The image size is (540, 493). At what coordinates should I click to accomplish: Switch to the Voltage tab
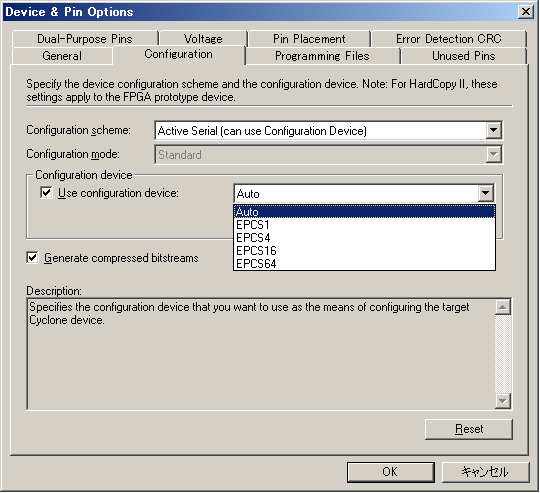click(x=203, y=39)
